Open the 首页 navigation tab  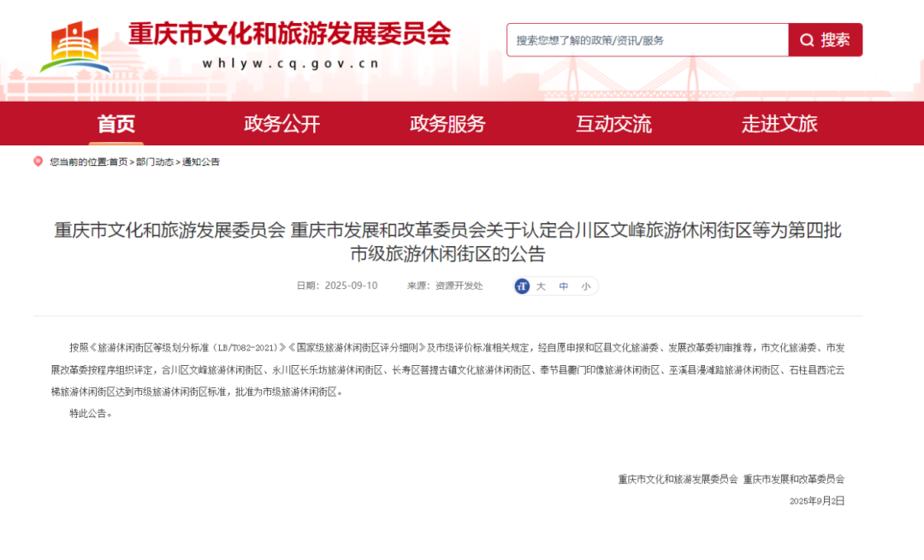tap(116, 124)
